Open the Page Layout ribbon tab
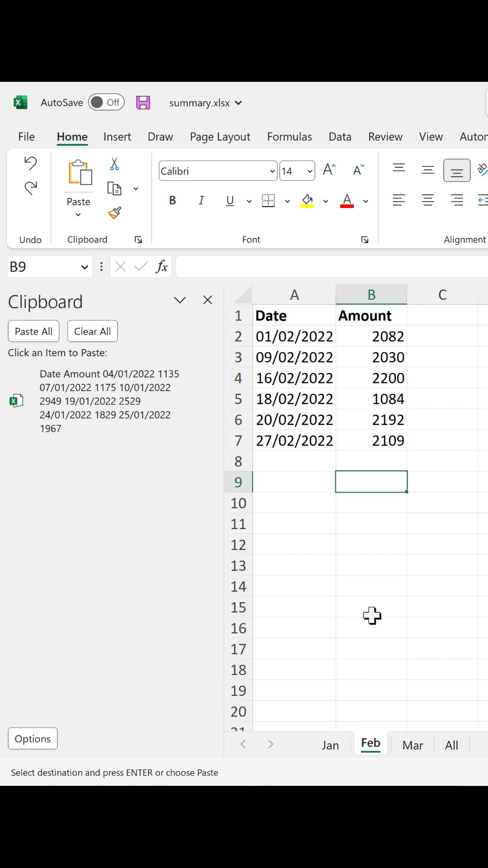 220,137
